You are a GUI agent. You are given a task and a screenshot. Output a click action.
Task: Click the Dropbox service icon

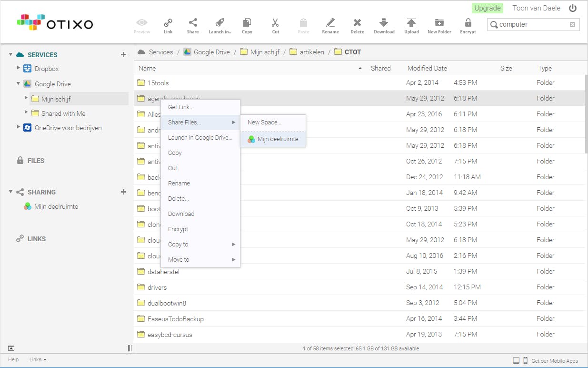click(28, 69)
